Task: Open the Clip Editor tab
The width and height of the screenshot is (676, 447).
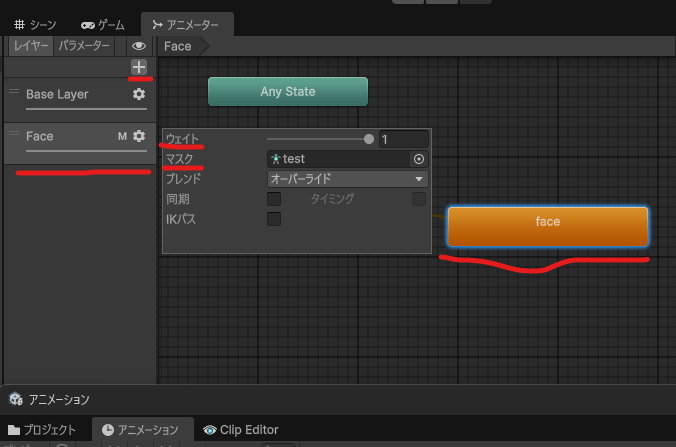Action: coord(241,430)
